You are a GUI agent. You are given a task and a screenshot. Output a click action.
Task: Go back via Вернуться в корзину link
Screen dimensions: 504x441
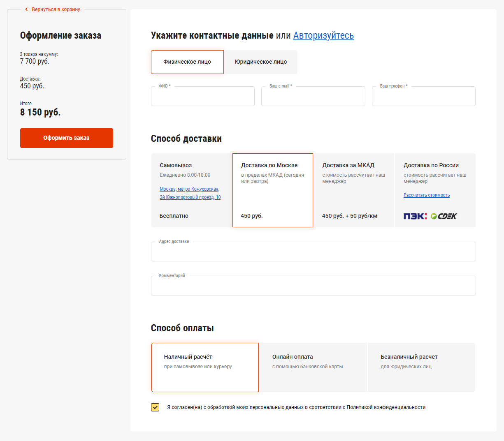click(x=56, y=9)
